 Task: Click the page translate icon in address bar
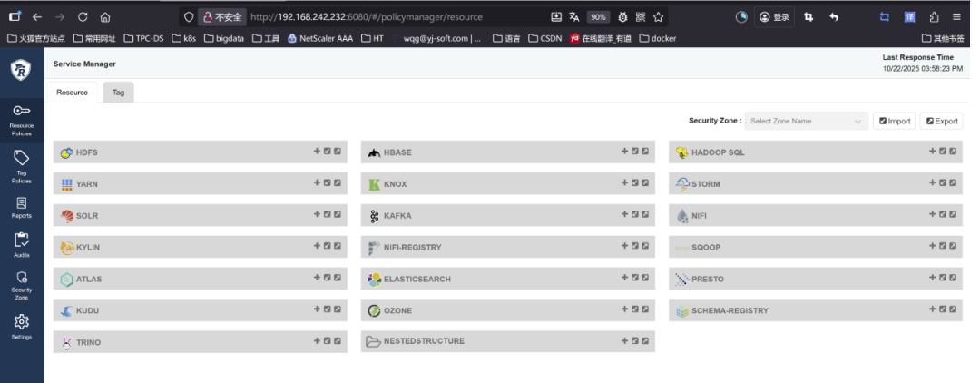573,17
